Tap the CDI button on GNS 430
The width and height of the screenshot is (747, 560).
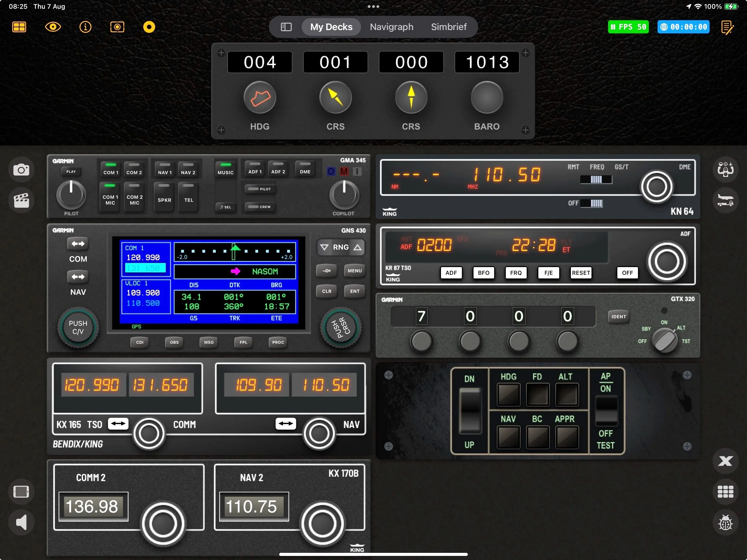pyautogui.click(x=140, y=342)
